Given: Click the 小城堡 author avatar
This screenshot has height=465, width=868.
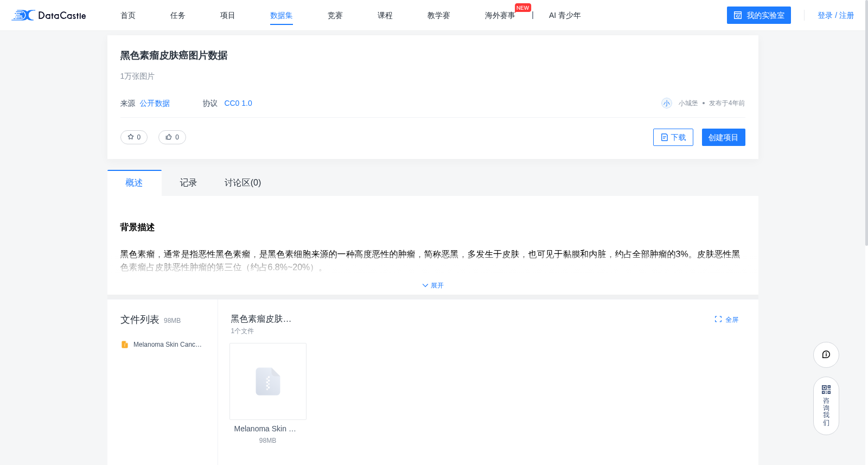Looking at the screenshot, I should 667,103.
